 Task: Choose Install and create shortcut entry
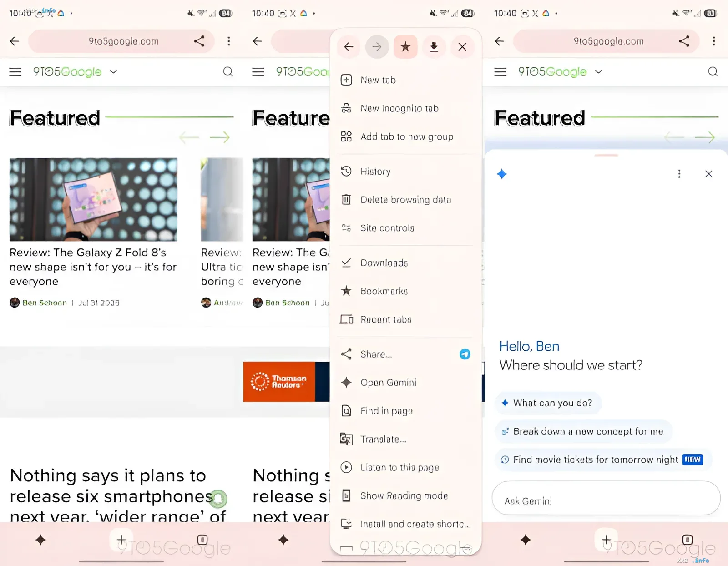tap(405, 524)
